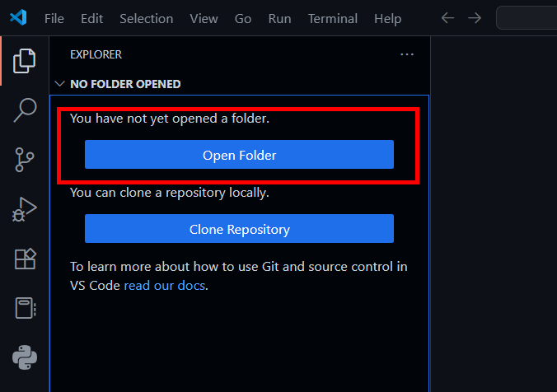Open the Run and Debug icon
The width and height of the screenshot is (557, 392).
pyautogui.click(x=24, y=209)
